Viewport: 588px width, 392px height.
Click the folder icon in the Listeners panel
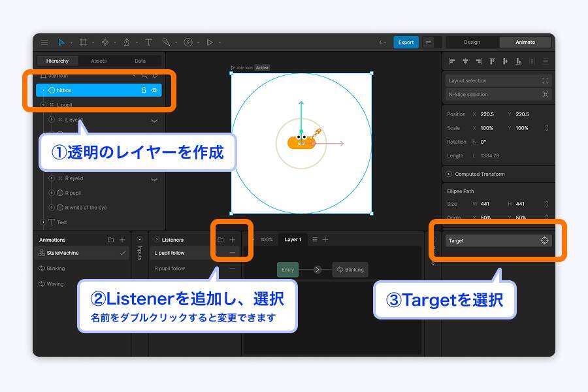pyautogui.click(x=221, y=239)
